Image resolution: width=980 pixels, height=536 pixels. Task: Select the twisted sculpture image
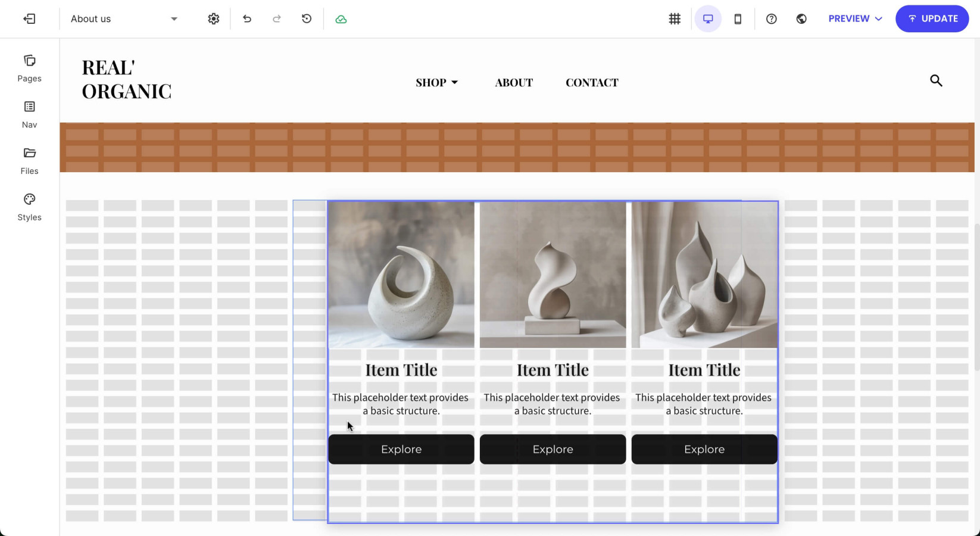click(553, 275)
